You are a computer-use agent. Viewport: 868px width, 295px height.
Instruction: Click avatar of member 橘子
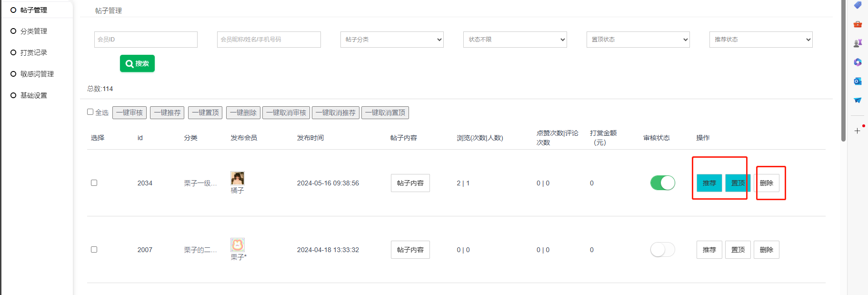[237, 178]
